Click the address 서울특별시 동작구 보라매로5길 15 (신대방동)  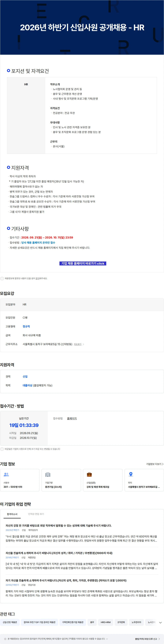(x=47, y=344)
